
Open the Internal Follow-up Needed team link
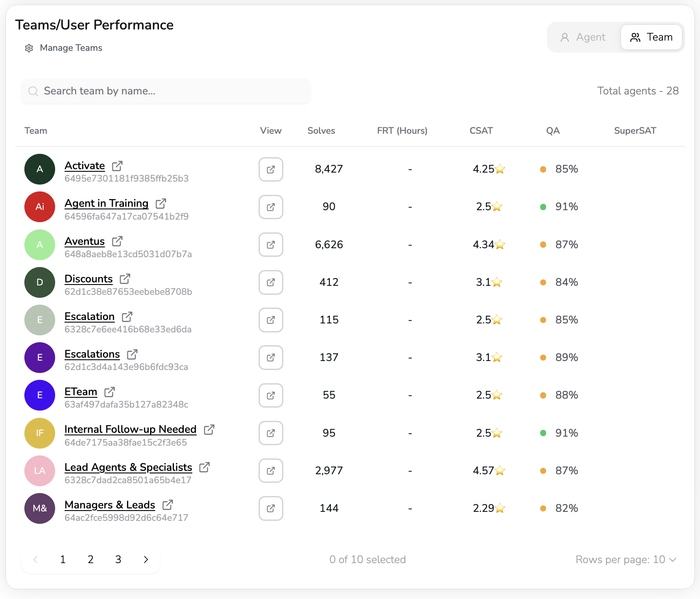pos(130,429)
